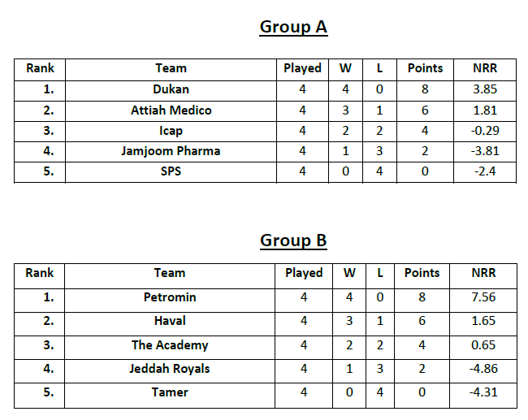Click Group B's Team column header

[170, 273]
